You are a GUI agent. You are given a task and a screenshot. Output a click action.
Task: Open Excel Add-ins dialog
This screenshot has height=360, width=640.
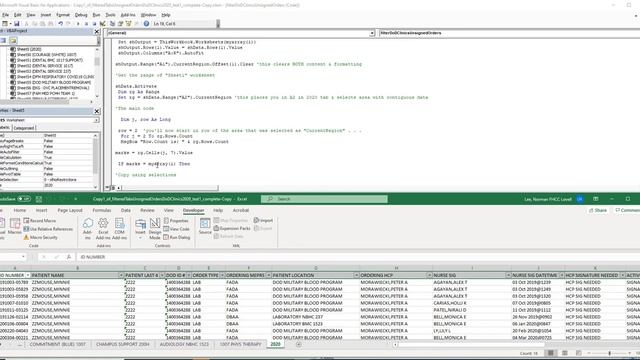coord(103,229)
